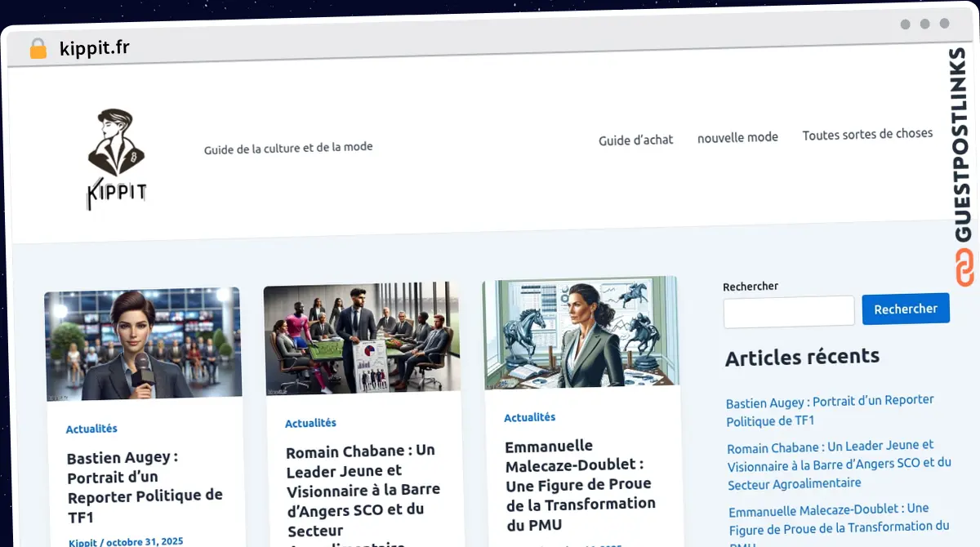The height and width of the screenshot is (547, 980).
Task: Click the padlock icon beside kippit.fr
Action: (38, 49)
